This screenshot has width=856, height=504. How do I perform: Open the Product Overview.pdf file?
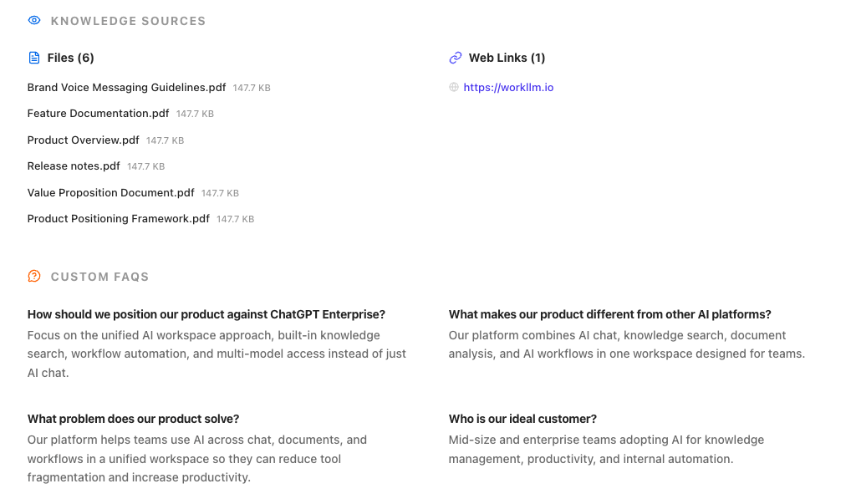coord(83,140)
